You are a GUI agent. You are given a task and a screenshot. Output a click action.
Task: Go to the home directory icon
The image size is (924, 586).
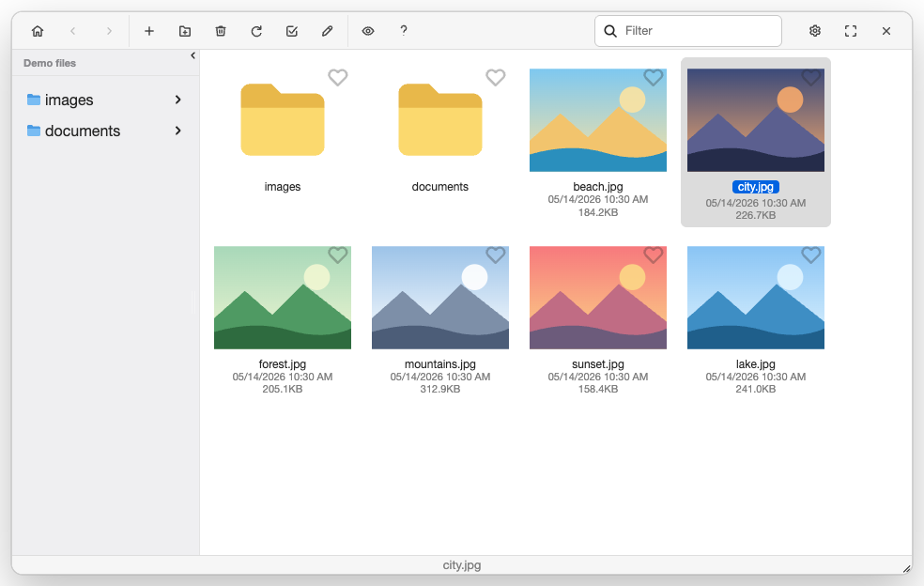tap(38, 31)
